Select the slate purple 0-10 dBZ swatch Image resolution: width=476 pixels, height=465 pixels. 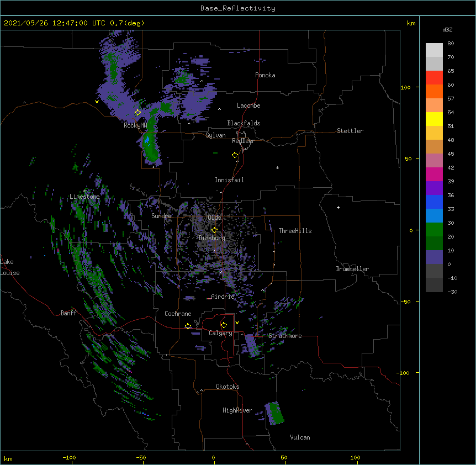point(434,257)
